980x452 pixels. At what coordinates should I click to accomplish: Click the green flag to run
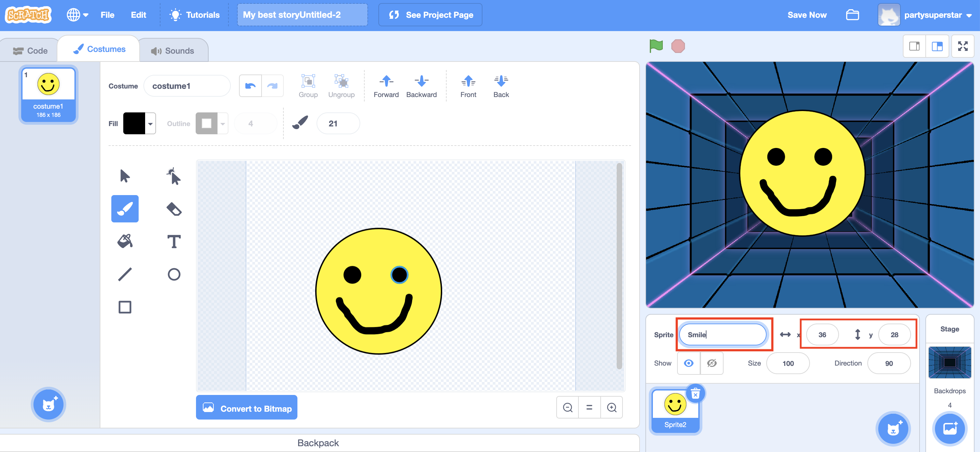coord(656,46)
